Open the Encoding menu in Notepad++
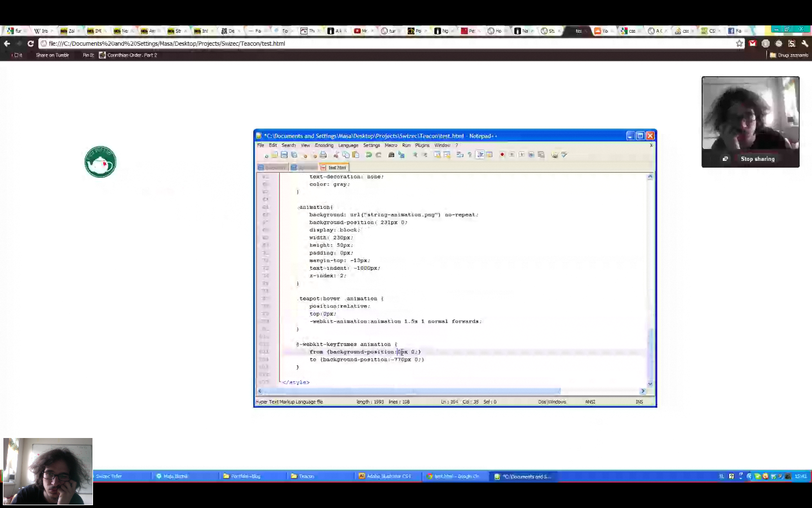The width and height of the screenshot is (812, 508). pyautogui.click(x=324, y=145)
